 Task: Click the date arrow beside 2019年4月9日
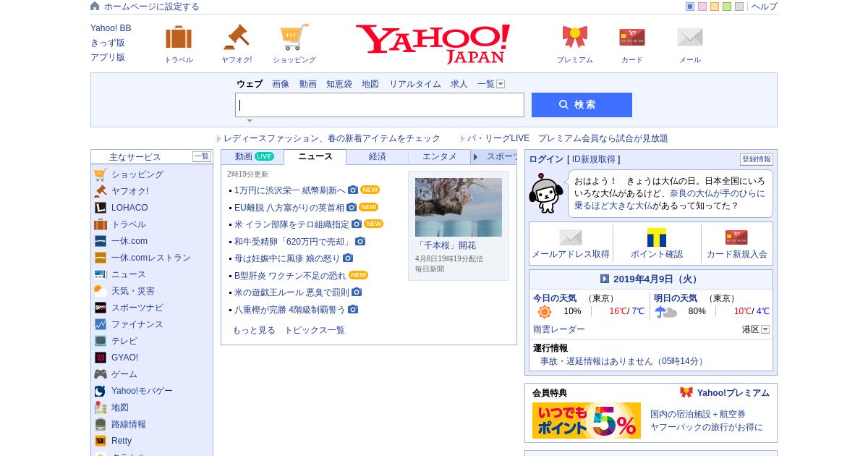pos(605,279)
